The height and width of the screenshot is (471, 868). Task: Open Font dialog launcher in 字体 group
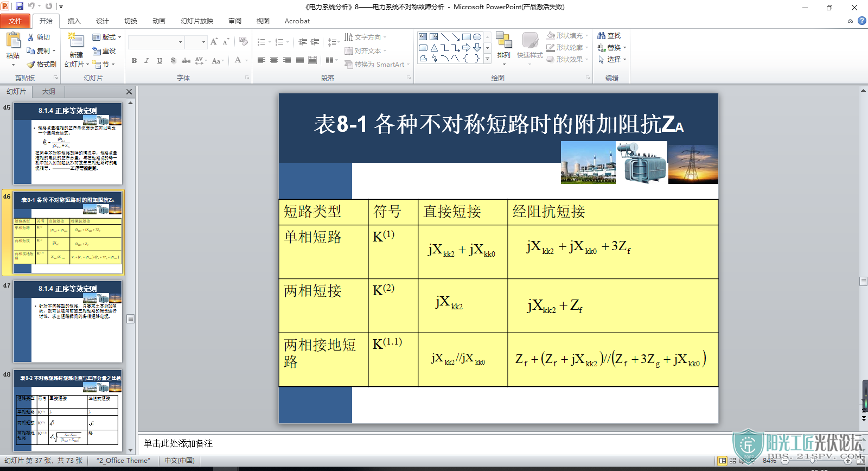(x=247, y=78)
